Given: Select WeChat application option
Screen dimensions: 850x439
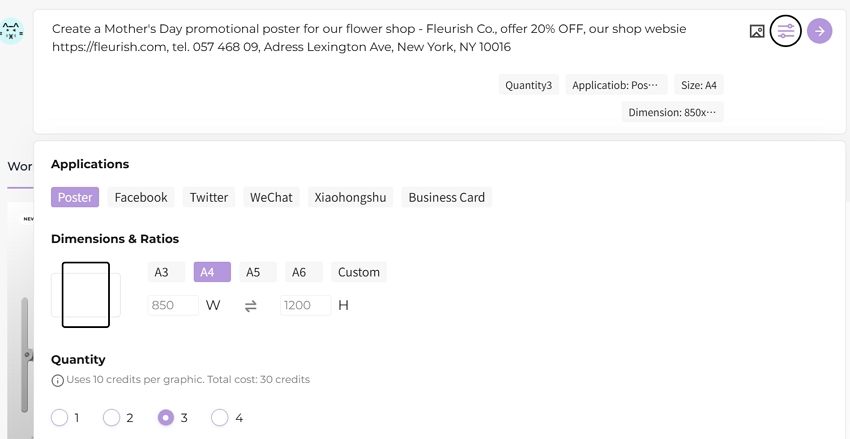Looking at the screenshot, I should pyautogui.click(x=271, y=197).
